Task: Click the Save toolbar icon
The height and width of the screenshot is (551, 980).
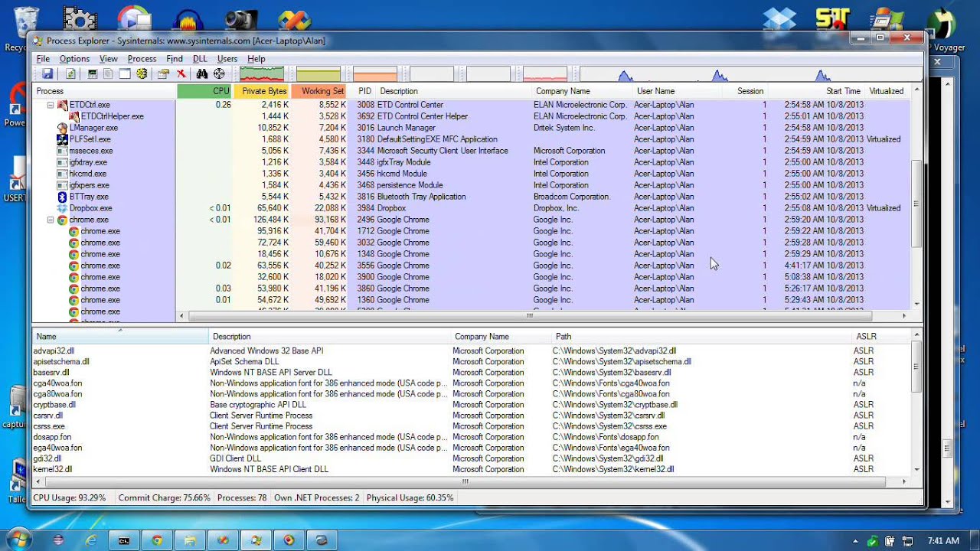Action: 47,74
